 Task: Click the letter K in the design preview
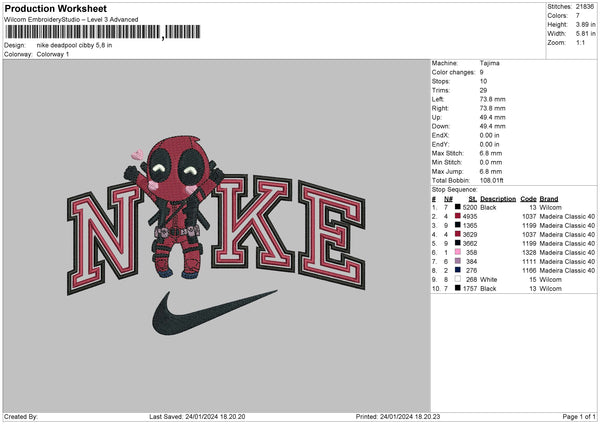coord(253,222)
